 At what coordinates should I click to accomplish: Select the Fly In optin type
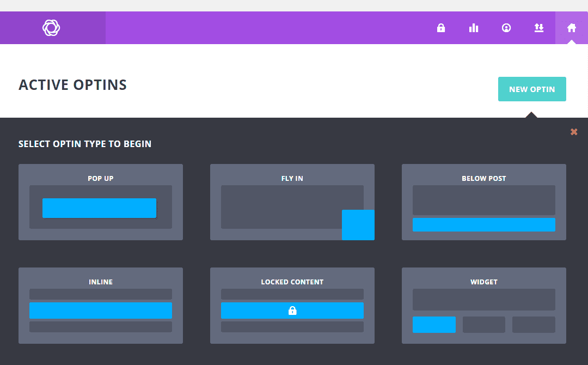(x=292, y=202)
